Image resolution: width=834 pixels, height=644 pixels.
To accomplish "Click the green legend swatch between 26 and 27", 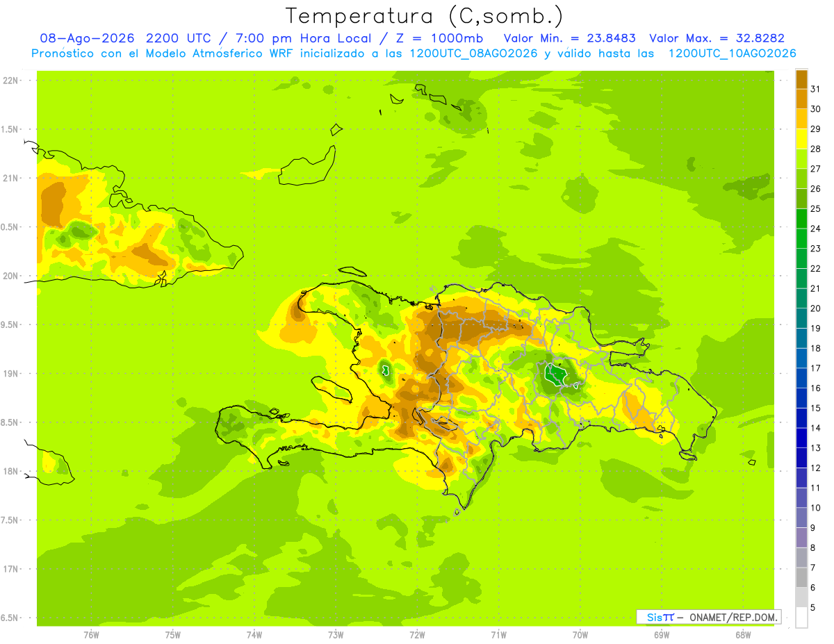I will [x=801, y=179].
